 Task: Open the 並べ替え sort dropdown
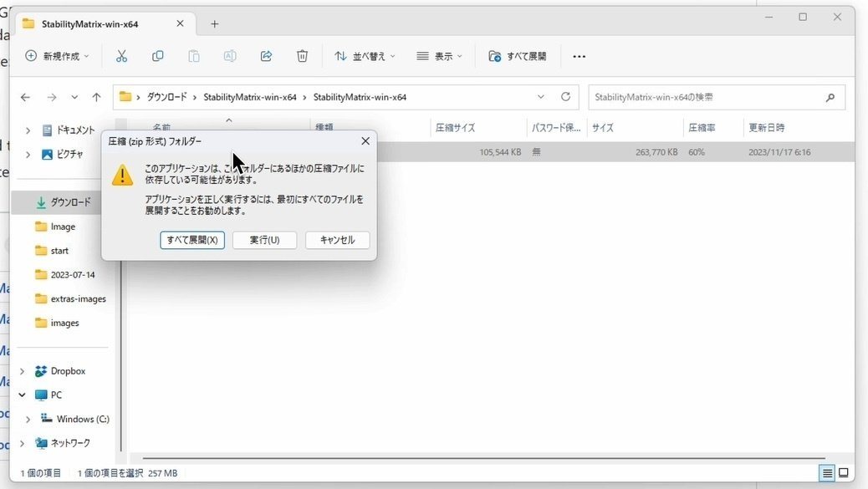(x=365, y=56)
